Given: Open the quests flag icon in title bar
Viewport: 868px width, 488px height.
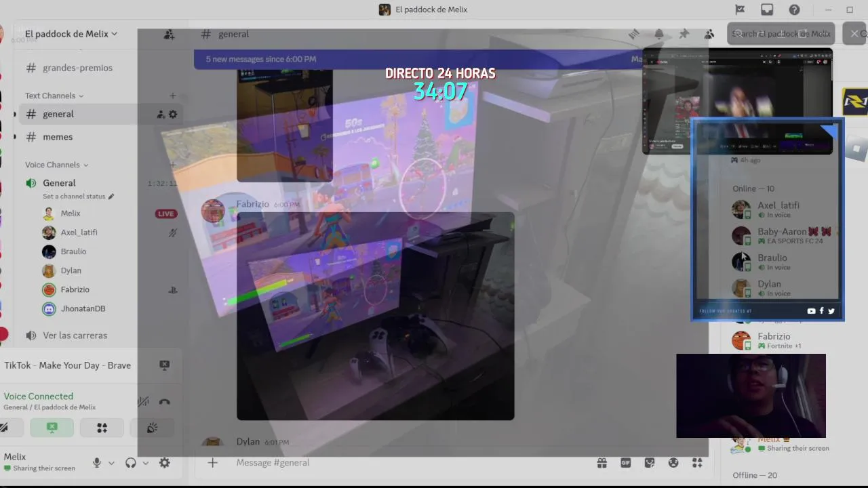Looking at the screenshot, I should coord(740,9).
